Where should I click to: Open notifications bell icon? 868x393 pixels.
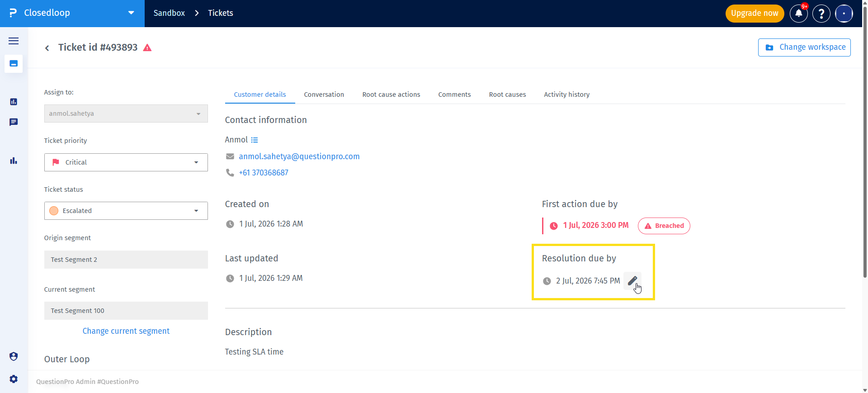coord(799,13)
